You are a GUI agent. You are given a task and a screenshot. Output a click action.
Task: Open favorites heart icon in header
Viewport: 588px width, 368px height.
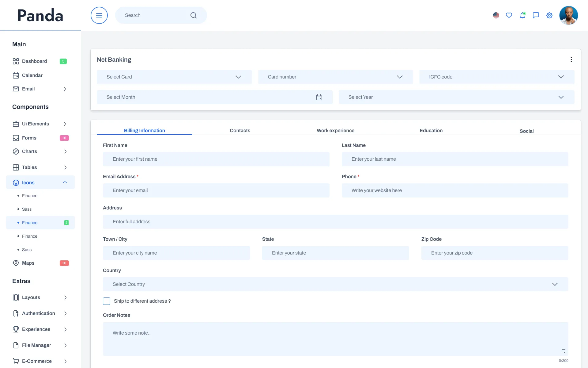click(x=509, y=15)
